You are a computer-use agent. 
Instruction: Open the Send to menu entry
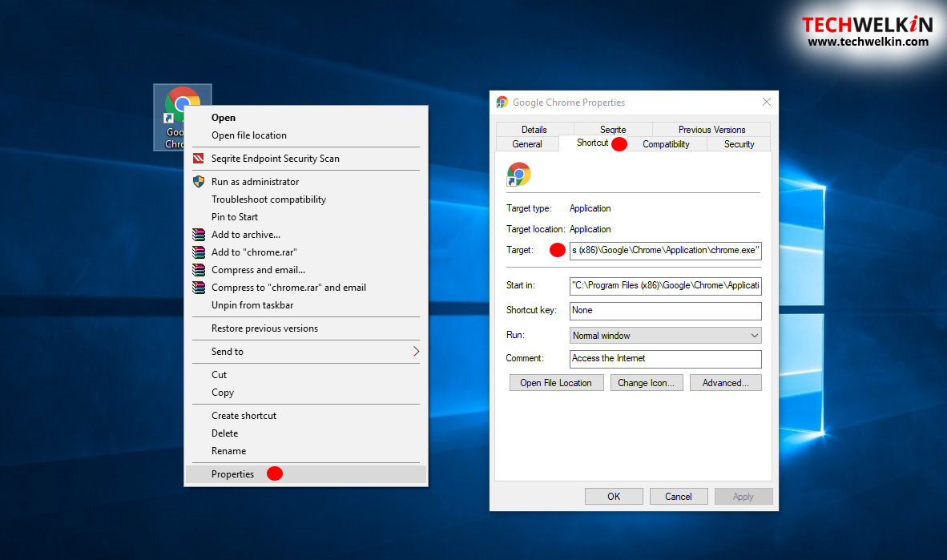pos(305,352)
